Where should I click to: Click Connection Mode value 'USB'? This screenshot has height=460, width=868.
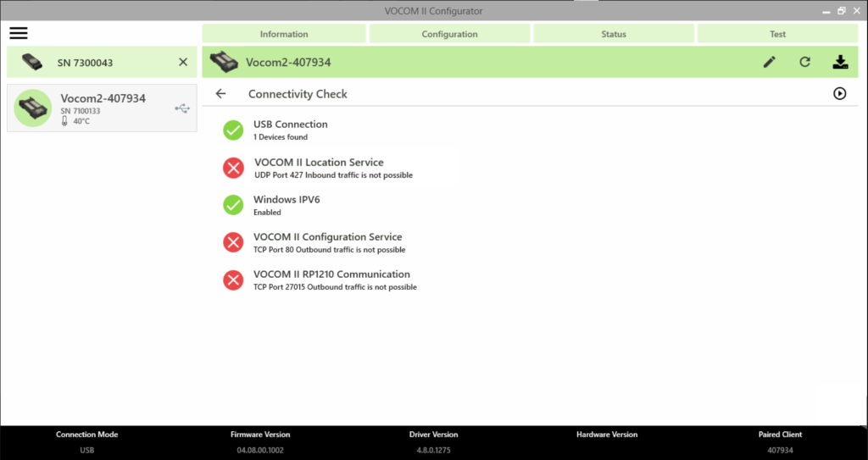(87, 450)
